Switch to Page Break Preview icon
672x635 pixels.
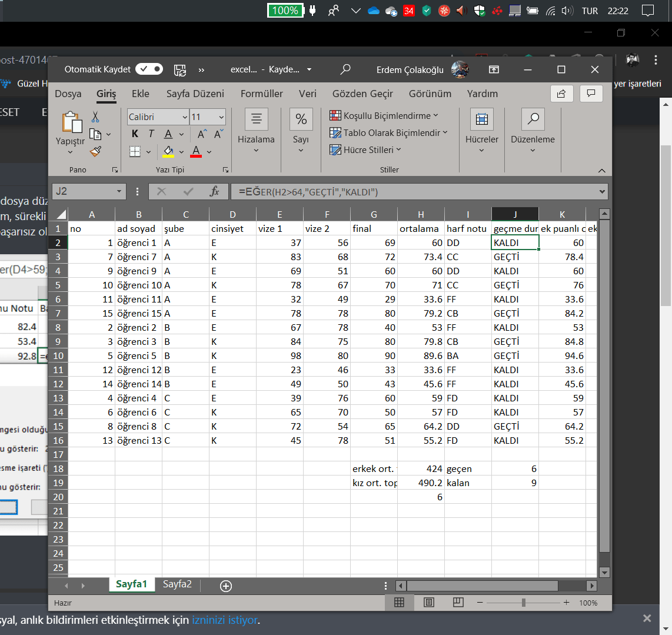(458, 603)
